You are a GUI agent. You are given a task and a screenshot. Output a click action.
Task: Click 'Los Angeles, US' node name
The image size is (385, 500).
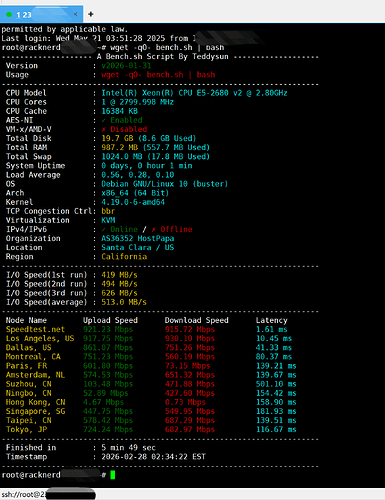tap(40, 339)
